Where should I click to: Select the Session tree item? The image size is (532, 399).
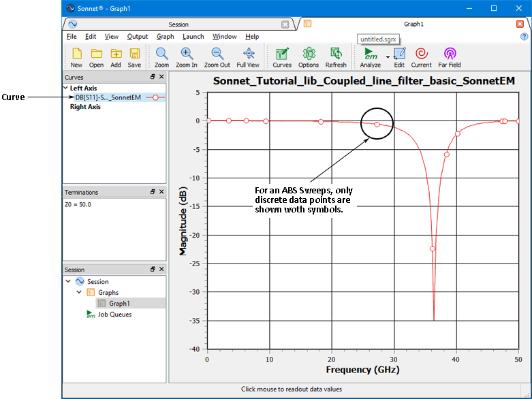click(x=97, y=282)
